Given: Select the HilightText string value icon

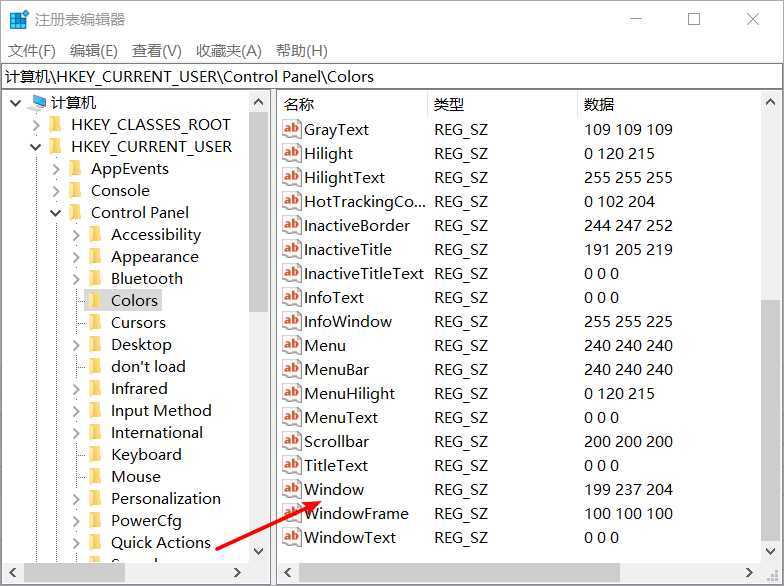Looking at the screenshot, I should 292,177.
